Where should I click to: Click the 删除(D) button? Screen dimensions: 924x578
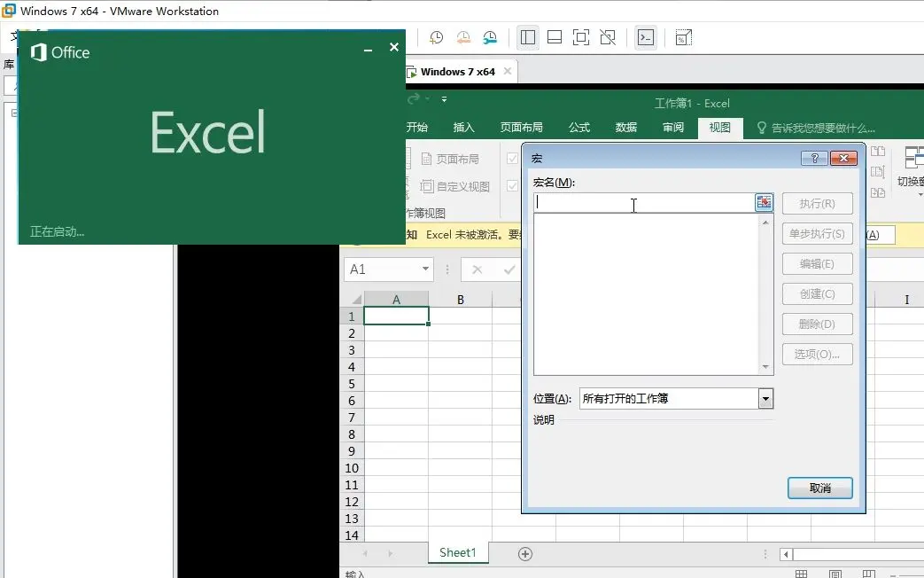point(818,324)
